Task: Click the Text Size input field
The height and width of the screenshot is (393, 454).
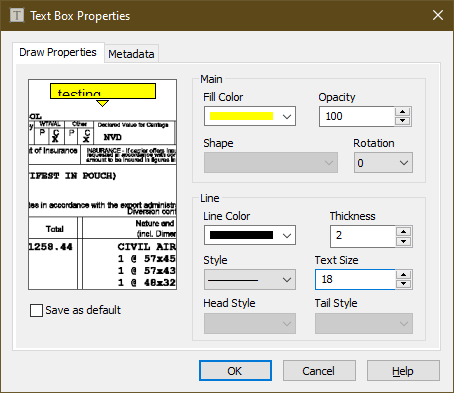Action: tap(355, 279)
